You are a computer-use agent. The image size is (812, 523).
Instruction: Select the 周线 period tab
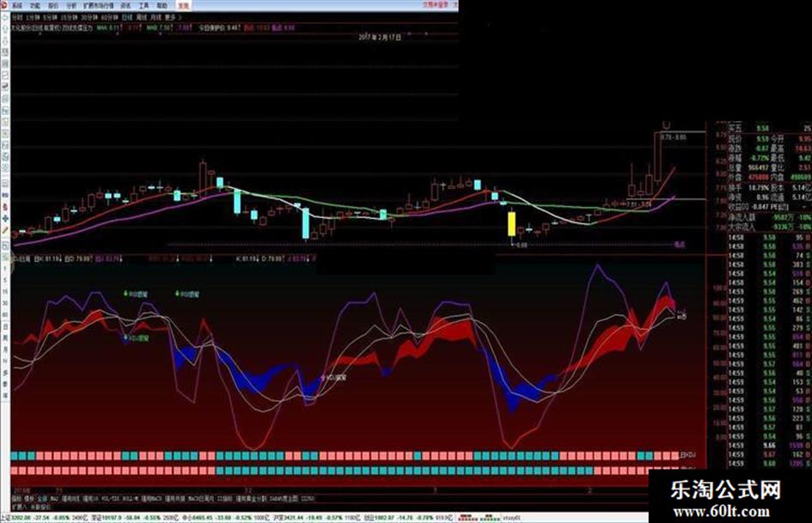[x=142, y=17]
